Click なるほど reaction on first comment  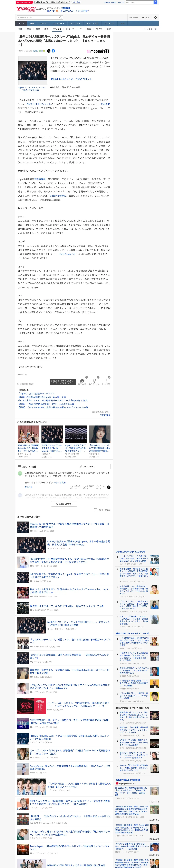click(85, 487)
